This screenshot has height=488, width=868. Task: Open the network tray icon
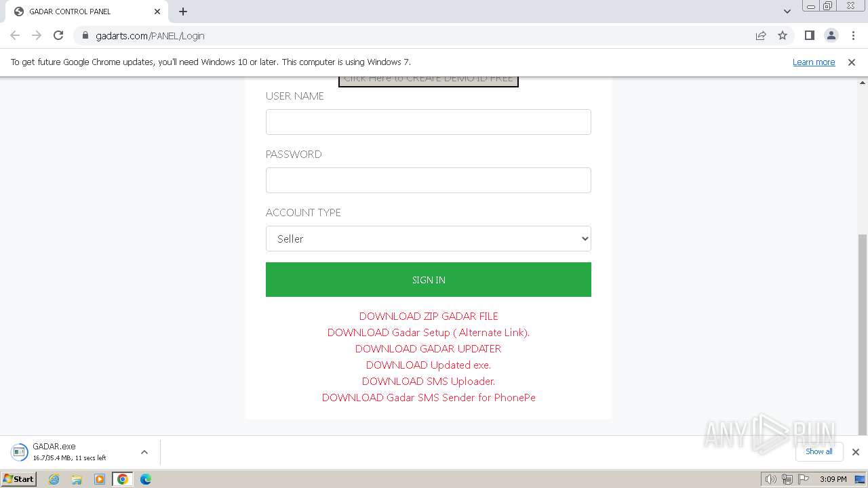click(x=787, y=479)
